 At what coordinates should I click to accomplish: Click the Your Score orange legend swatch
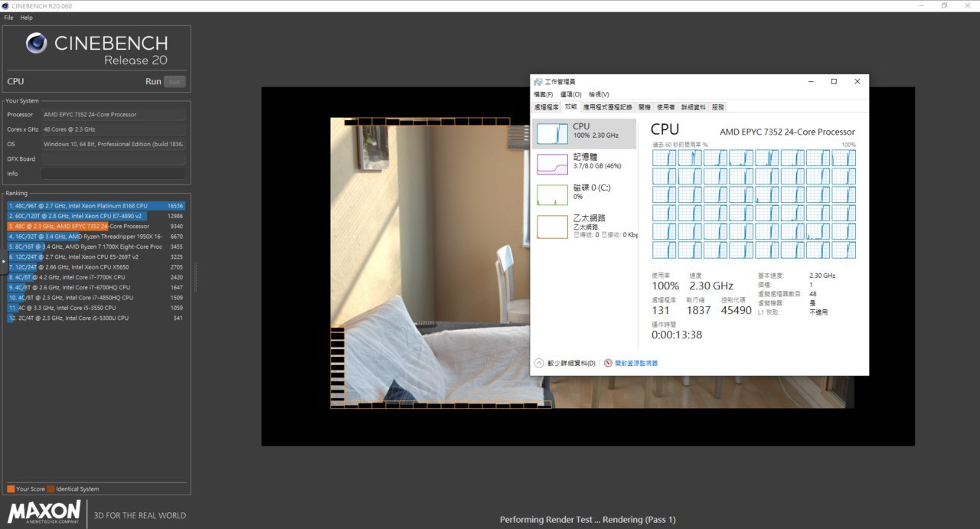(11, 488)
